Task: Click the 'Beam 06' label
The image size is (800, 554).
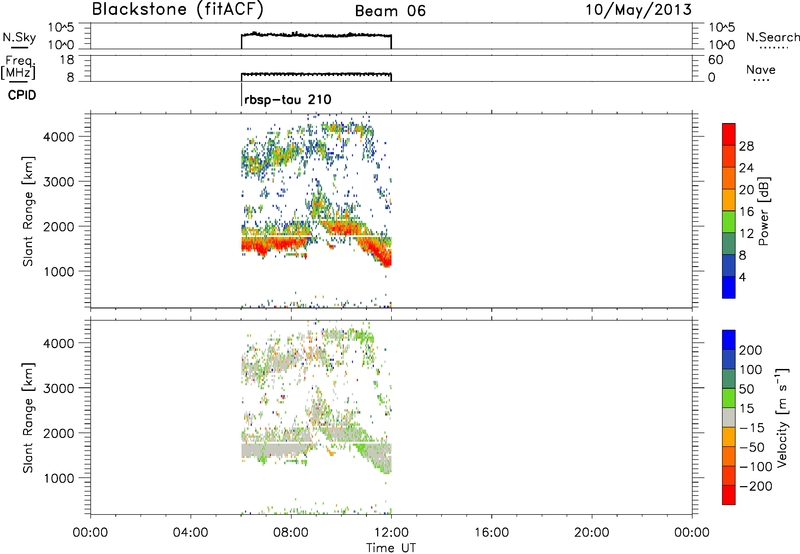Action: click(390, 11)
